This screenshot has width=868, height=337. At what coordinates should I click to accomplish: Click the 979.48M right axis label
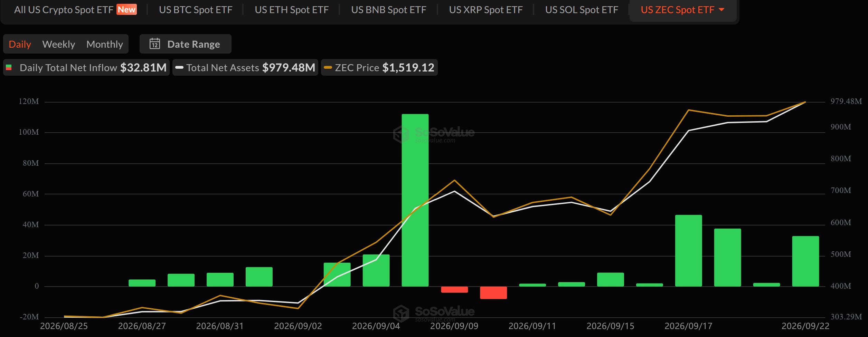point(846,101)
